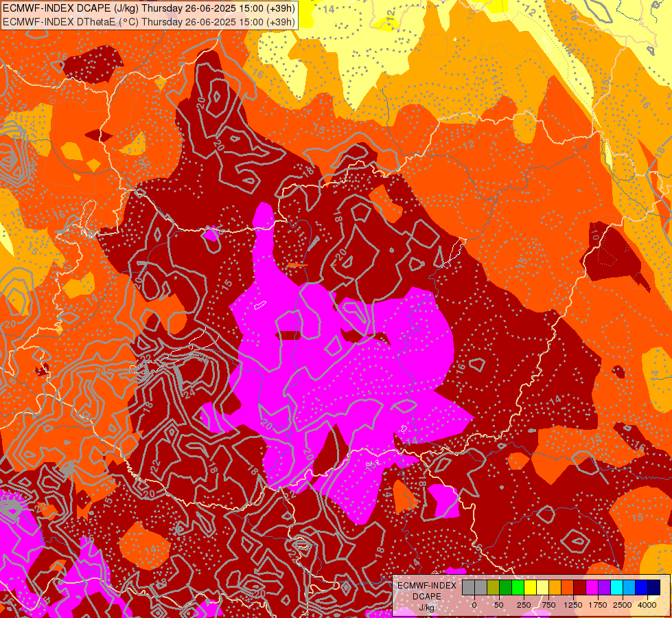
Task: Click the bright green legend swatch
Action: coord(518,587)
